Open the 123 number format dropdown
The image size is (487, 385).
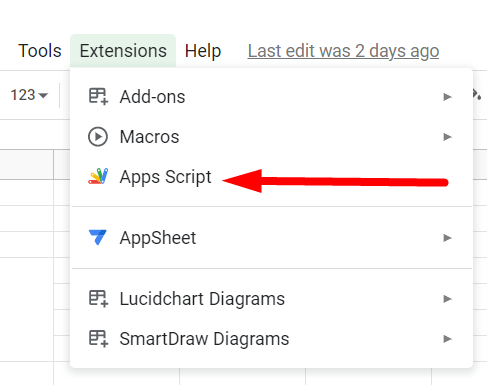click(x=29, y=95)
